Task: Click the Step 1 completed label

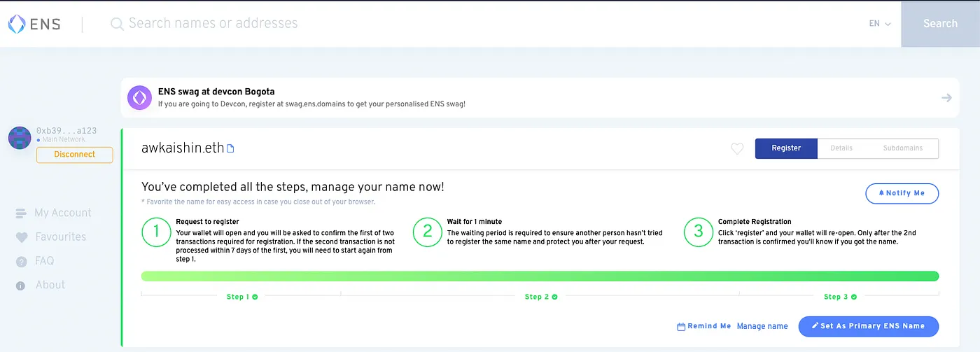Action: point(242,297)
